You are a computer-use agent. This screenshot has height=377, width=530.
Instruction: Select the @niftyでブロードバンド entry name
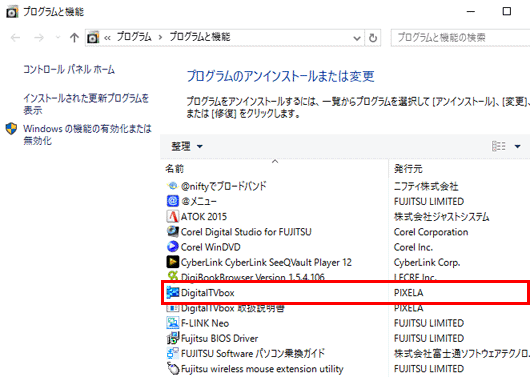tap(223, 186)
